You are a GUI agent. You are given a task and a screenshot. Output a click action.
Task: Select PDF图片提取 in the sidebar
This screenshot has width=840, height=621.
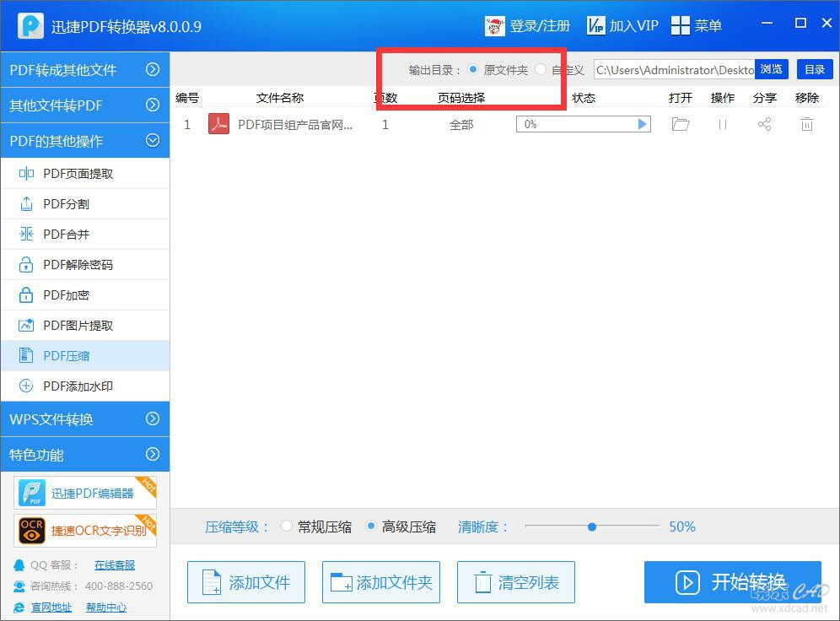coord(85,325)
